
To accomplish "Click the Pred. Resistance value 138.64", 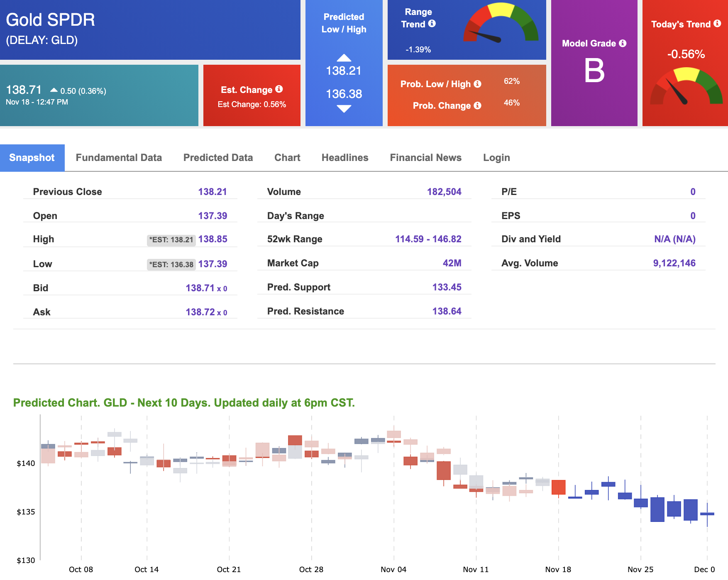I will click(x=447, y=311).
